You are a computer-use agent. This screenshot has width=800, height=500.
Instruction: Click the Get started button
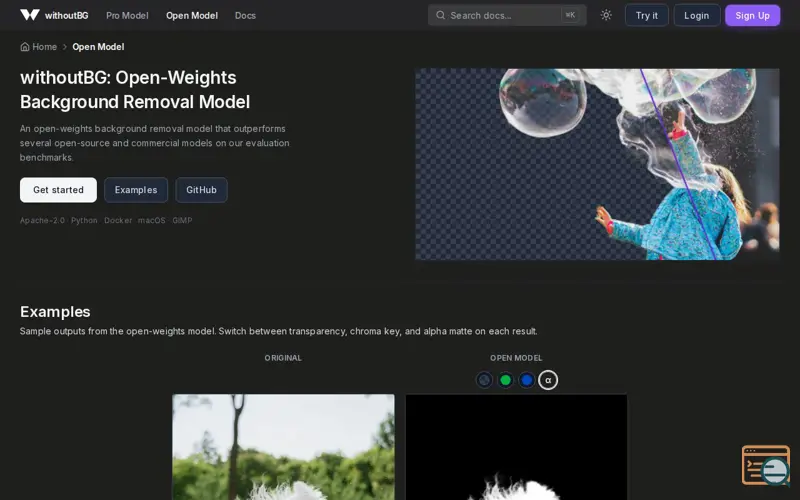58,190
